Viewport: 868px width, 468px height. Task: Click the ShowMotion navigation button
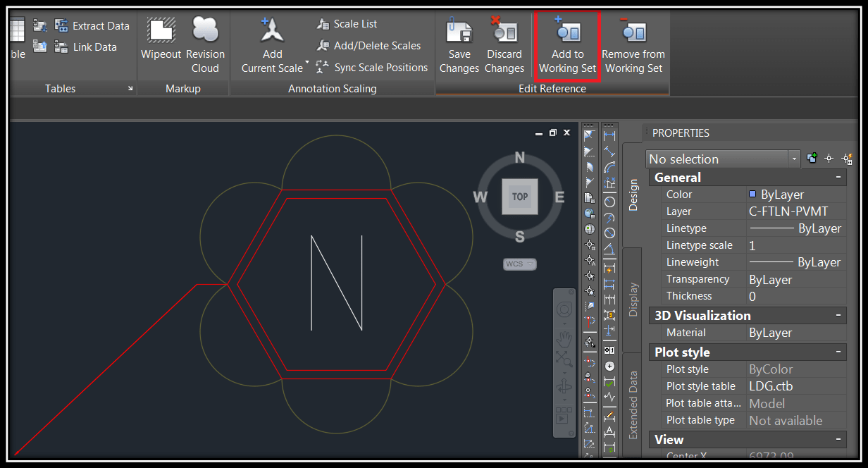point(564,414)
